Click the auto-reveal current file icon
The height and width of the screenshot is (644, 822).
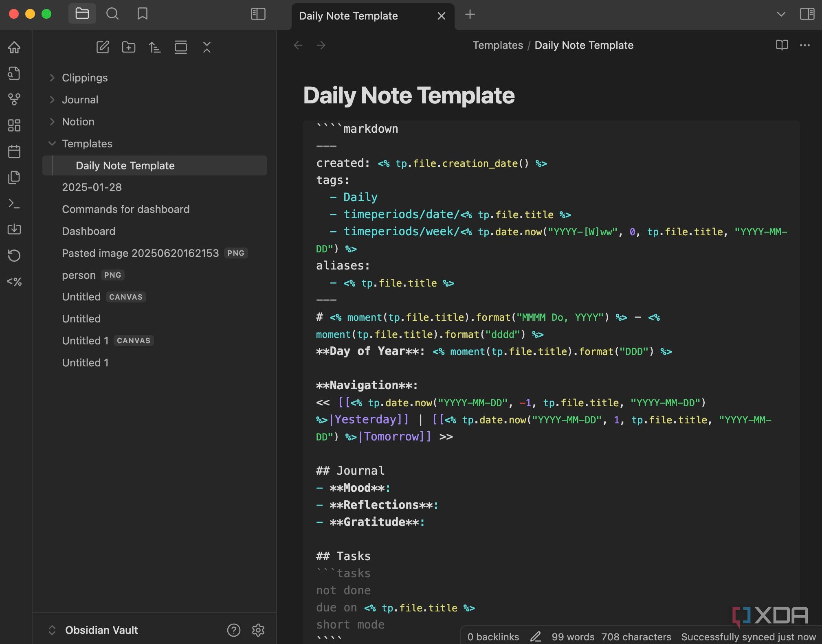coord(181,47)
